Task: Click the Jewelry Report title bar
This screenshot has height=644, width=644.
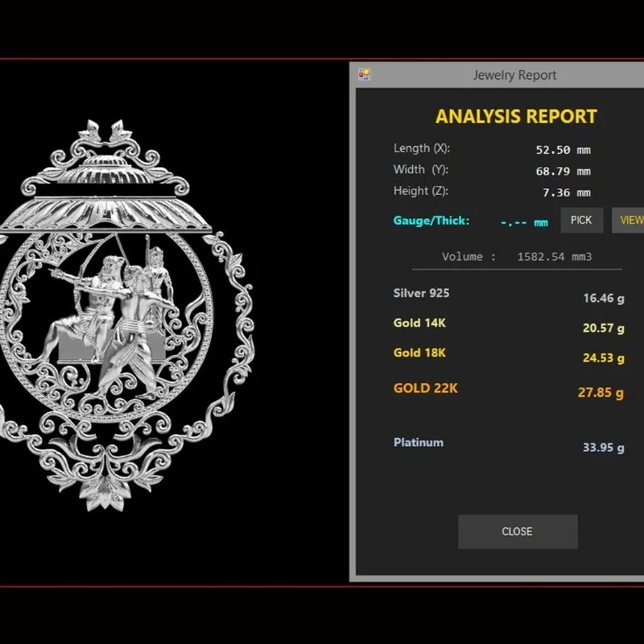Action: 497,75
